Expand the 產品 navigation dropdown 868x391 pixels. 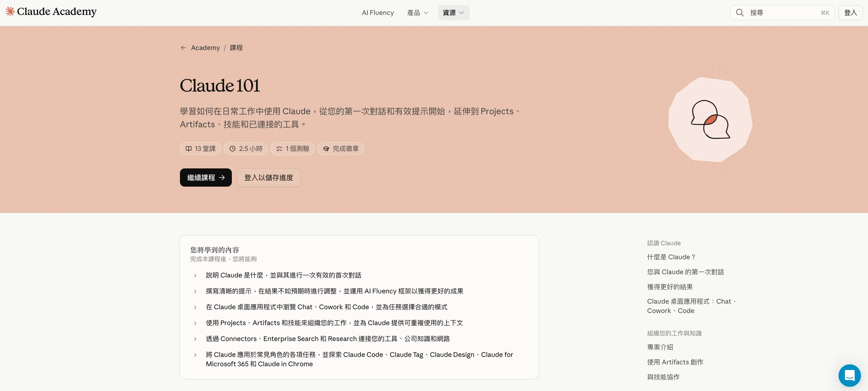[418, 13]
